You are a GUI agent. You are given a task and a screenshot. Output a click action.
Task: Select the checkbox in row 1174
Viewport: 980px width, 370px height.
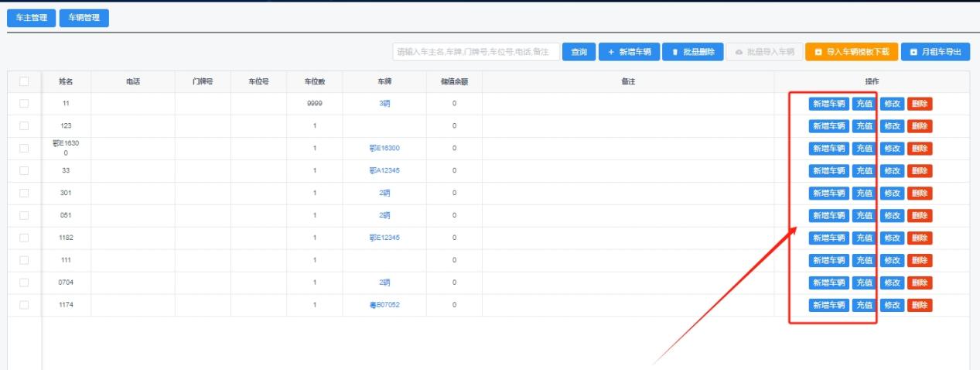click(x=24, y=305)
